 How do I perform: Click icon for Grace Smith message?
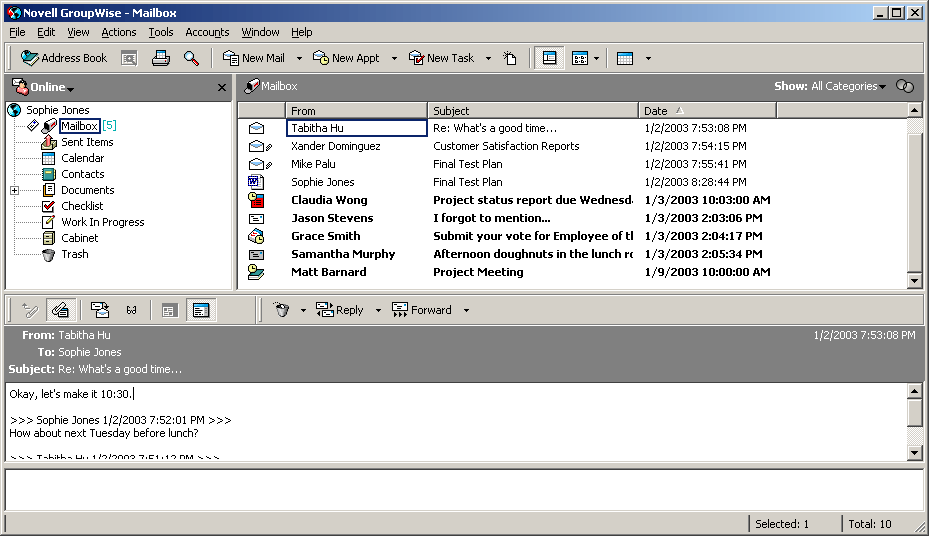(255, 236)
